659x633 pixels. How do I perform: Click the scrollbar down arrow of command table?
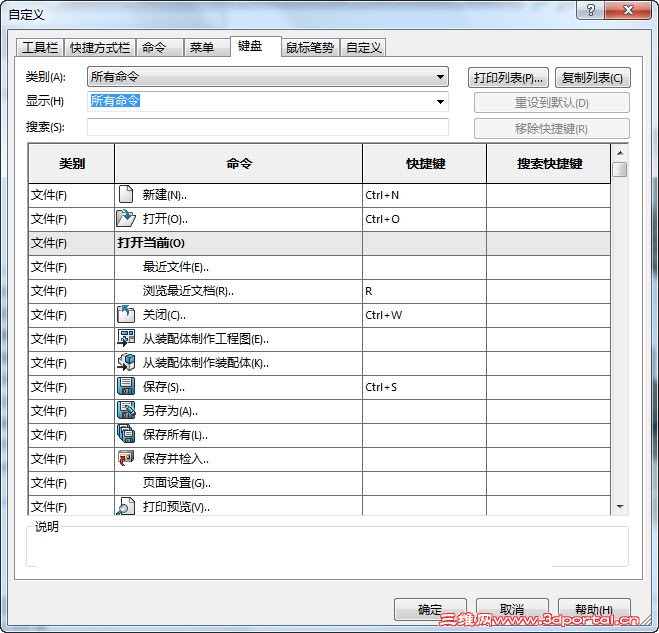point(620,506)
